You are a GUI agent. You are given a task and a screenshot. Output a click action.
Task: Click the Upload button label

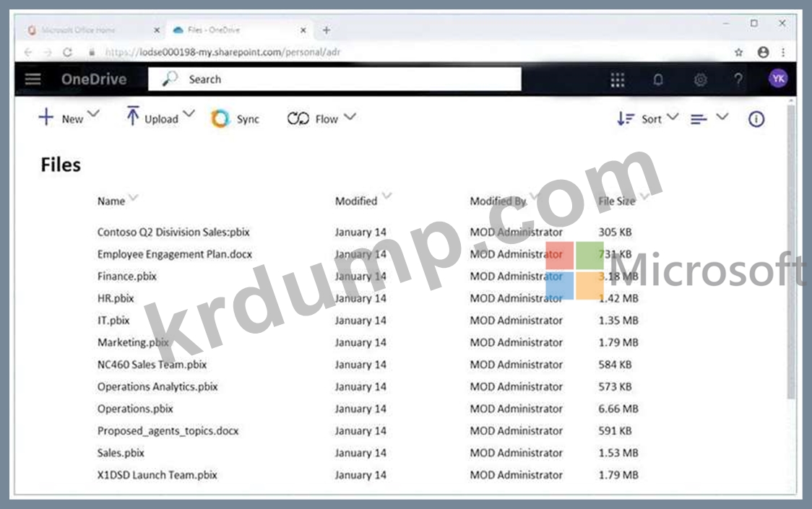(161, 119)
